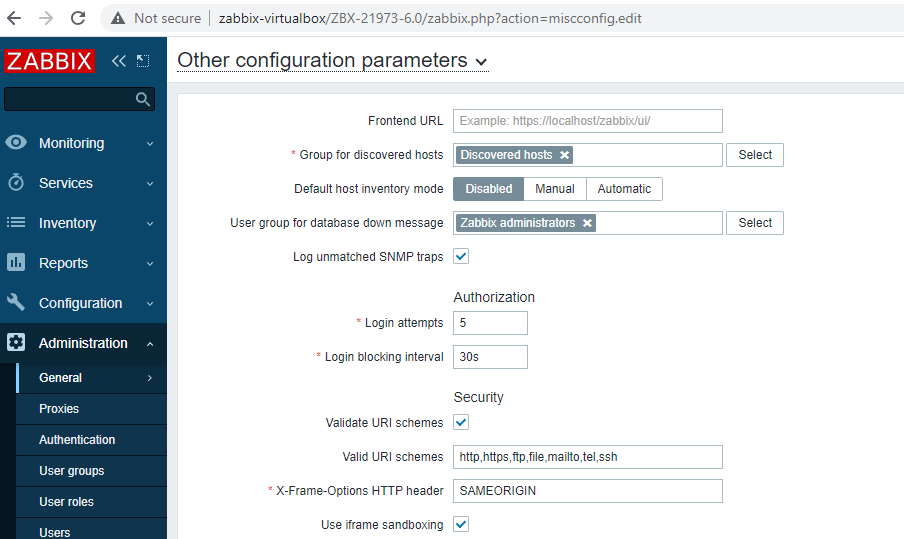The image size is (904, 539).
Task: Toggle Validate URI schemes checkbox
Action: [x=461, y=422]
